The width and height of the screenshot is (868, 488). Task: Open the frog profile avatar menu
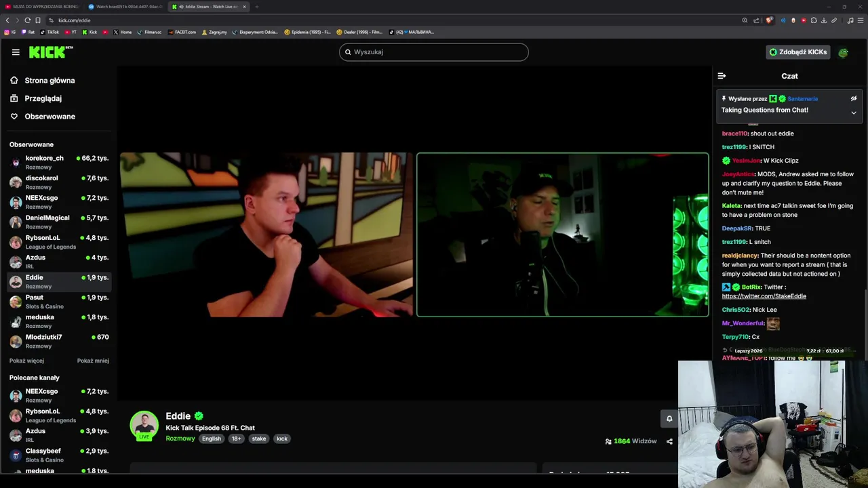(843, 52)
